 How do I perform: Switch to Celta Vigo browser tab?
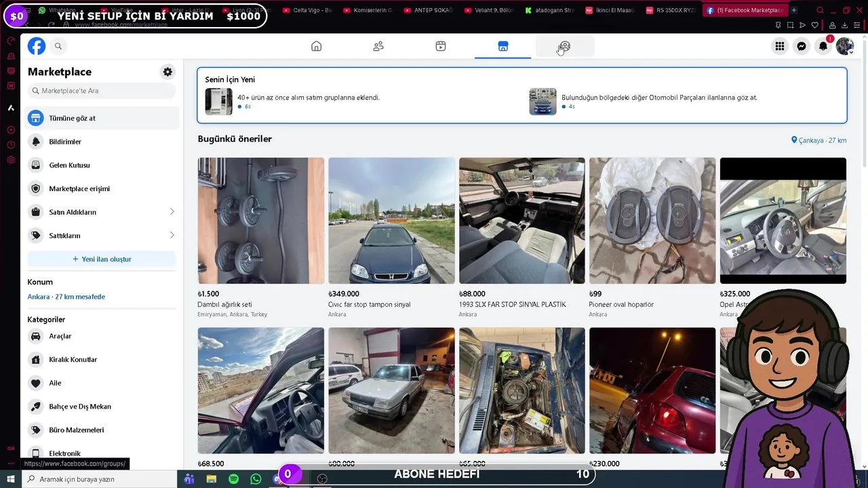point(307,10)
